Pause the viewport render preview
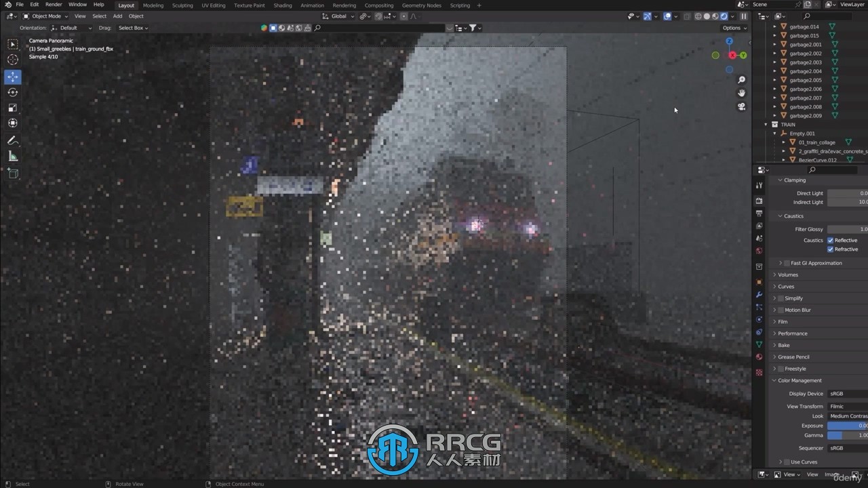Viewport: 868px width, 488px height. click(x=744, y=16)
